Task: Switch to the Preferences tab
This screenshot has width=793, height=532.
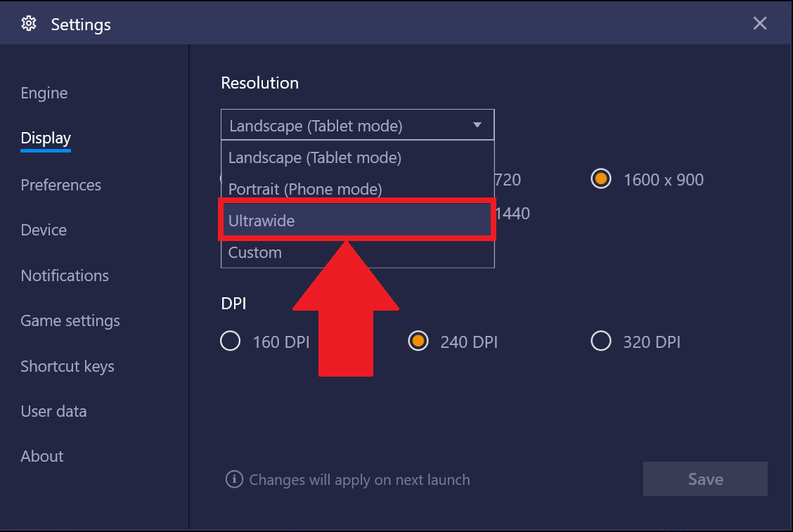Action: point(61,186)
